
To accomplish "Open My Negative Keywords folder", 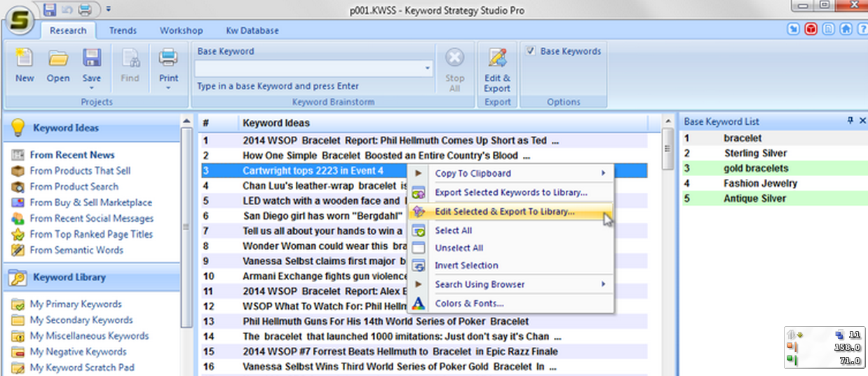I will point(78,351).
